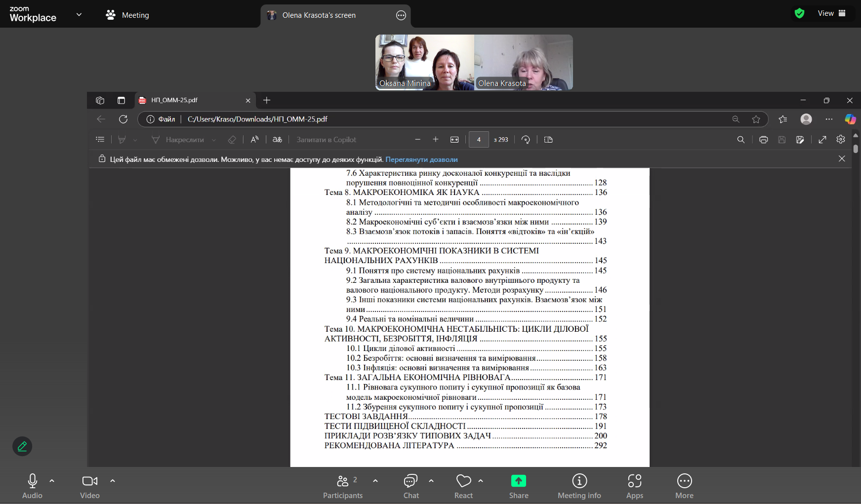Start the read aloud tool
The image size is (861, 504).
[x=254, y=140]
